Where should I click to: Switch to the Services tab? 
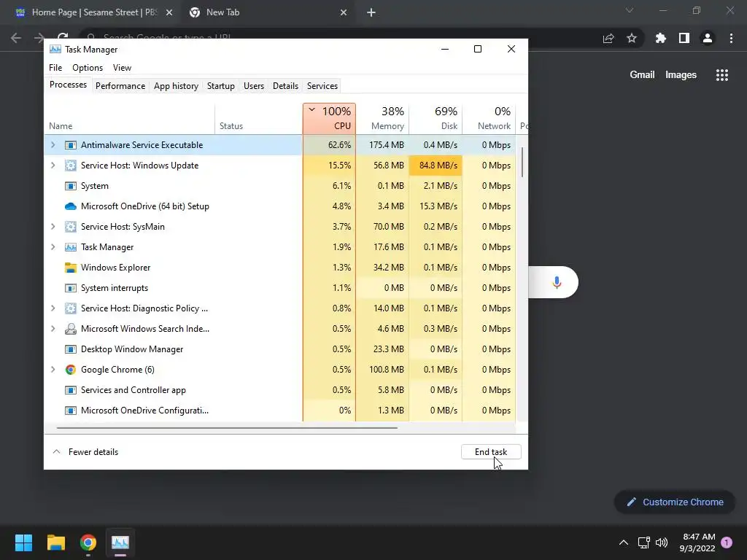(322, 86)
